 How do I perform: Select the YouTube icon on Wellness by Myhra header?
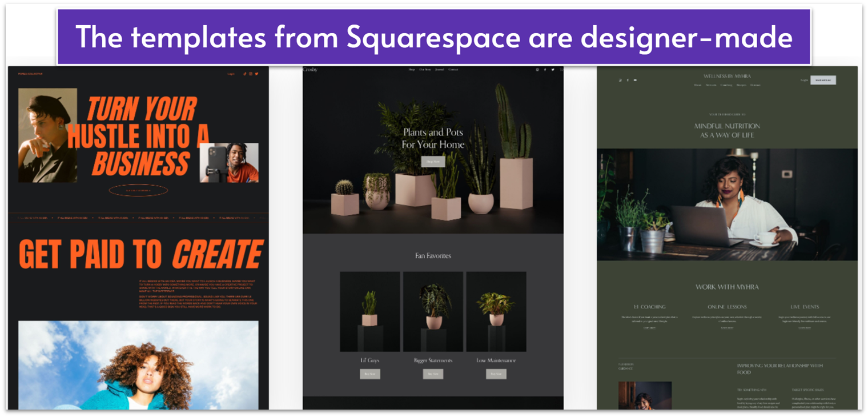click(x=636, y=80)
